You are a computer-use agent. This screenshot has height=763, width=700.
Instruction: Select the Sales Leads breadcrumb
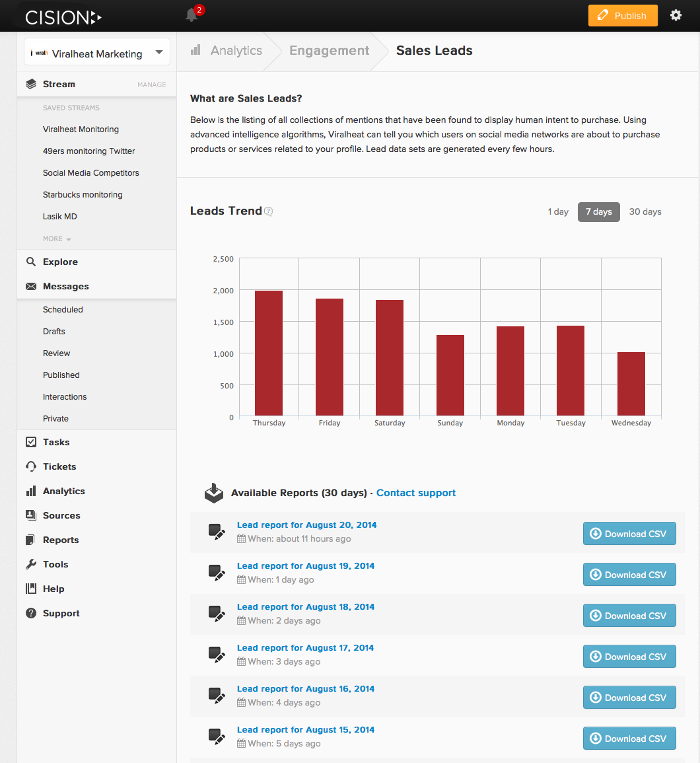tap(434, 50)
